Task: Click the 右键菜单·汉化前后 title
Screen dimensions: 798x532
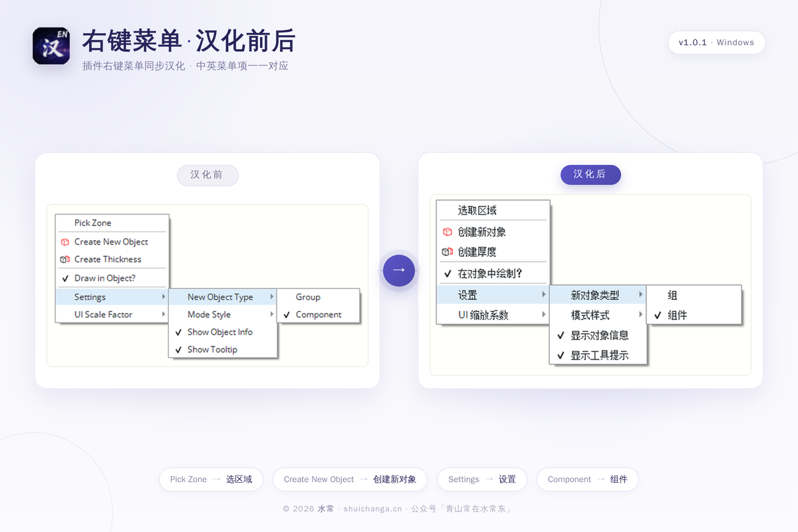Action: [189, 41]
